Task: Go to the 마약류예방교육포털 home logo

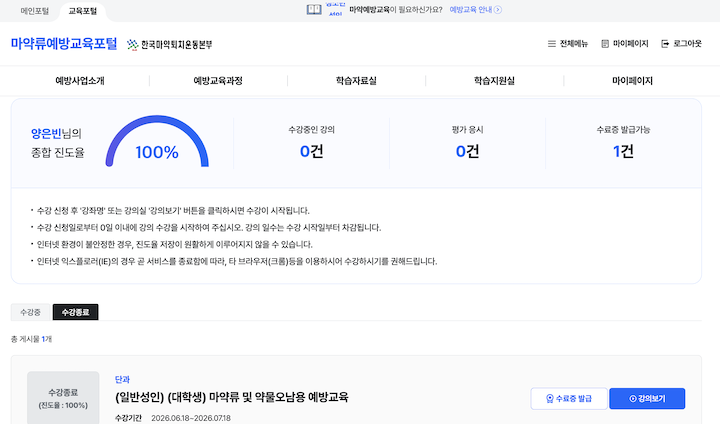Action: (x=64, y=44)
